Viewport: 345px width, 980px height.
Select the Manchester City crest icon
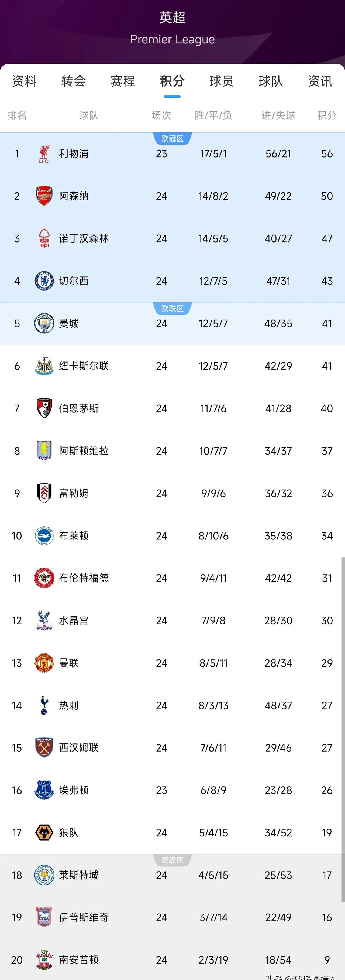[44, 323]
